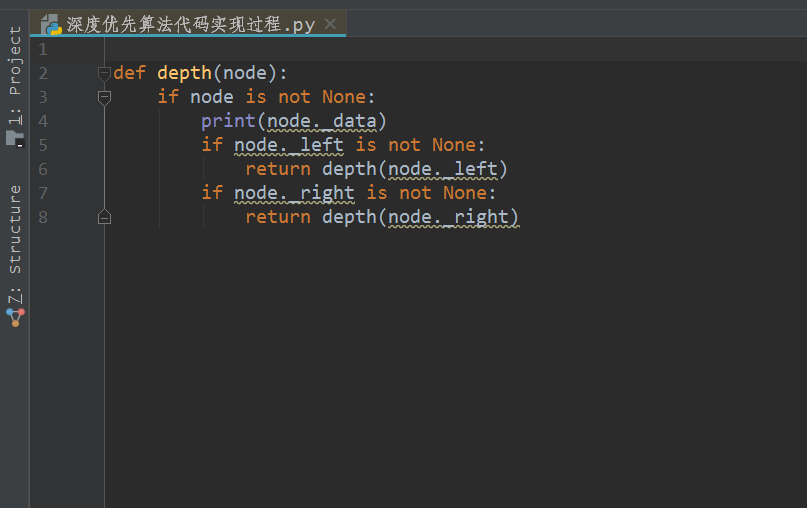Collapse the 'if node is not None' fold marker
This screenshot has width=807, height=508.
point(104,97)
